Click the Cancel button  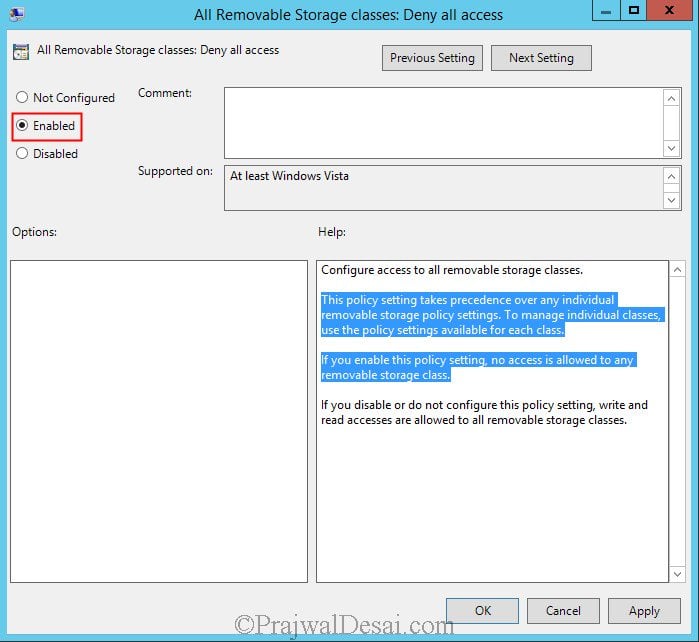point(563,610)
